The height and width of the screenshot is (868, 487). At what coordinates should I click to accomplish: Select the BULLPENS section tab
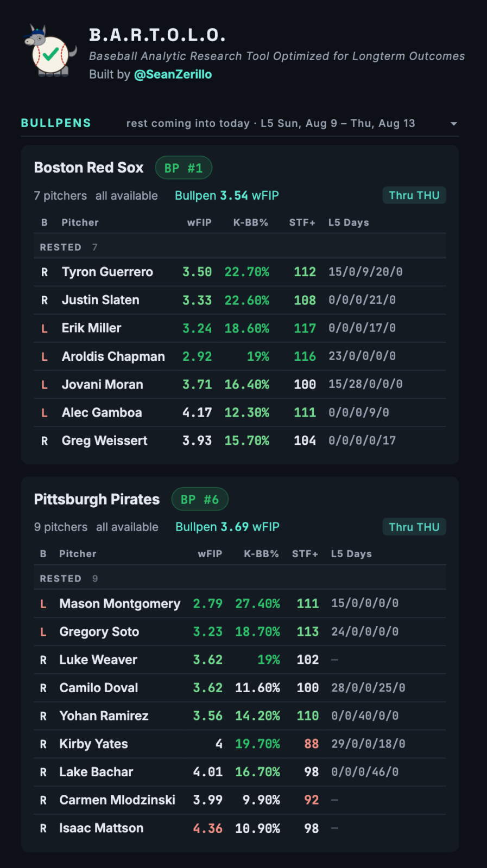pyautogui.click(x=56, y=123)
